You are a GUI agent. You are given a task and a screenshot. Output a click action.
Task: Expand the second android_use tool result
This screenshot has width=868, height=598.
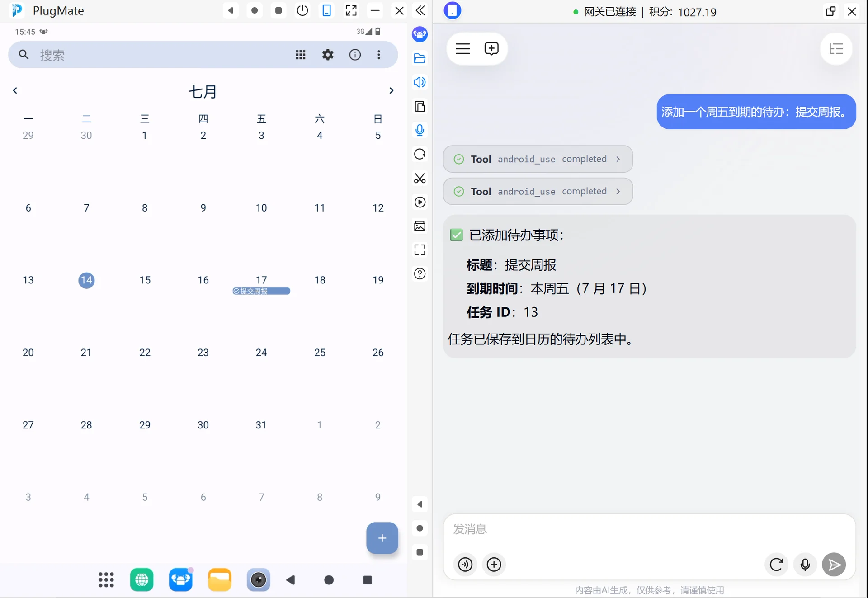tap(538, 192)
